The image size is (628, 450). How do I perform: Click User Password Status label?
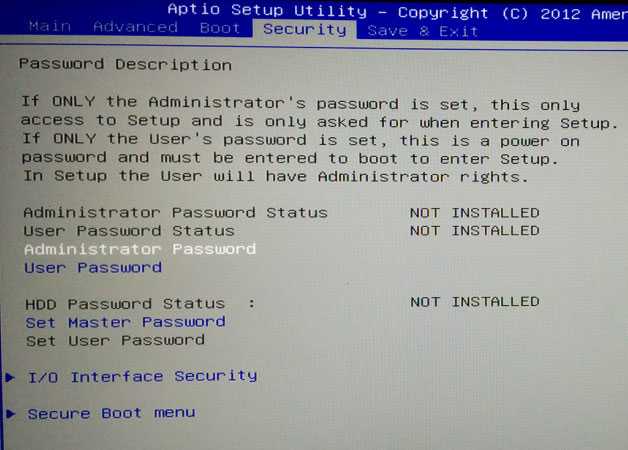pyautogui.click(x=129, y=231)
